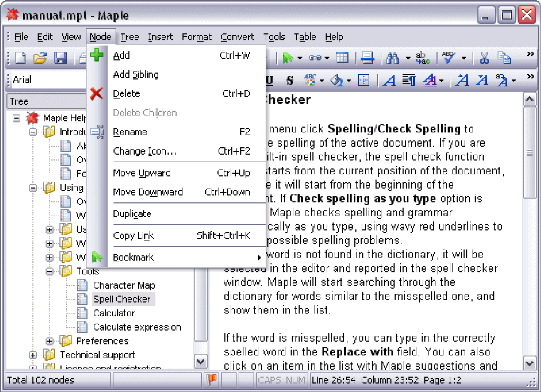Collapse the Using folder node
This screenshot has width=541, height=392.
point(33,188)
